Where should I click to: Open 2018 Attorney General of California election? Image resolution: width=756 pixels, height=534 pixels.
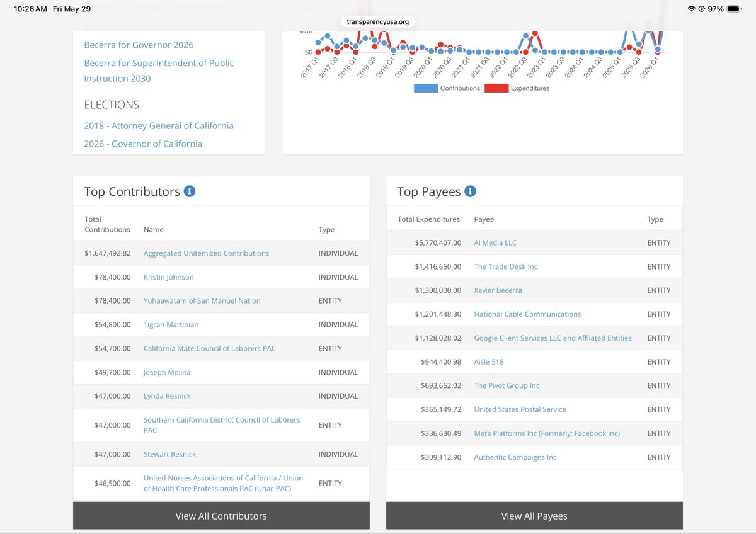click(x=159, y=125)
